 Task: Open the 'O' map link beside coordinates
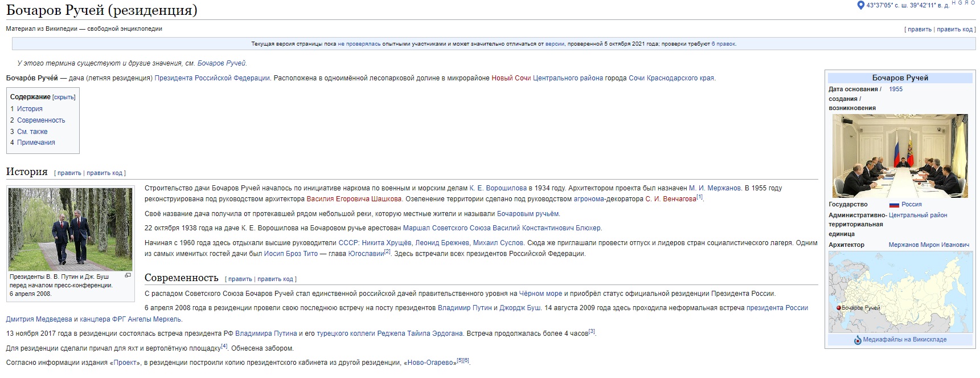[x=973, y=3]
